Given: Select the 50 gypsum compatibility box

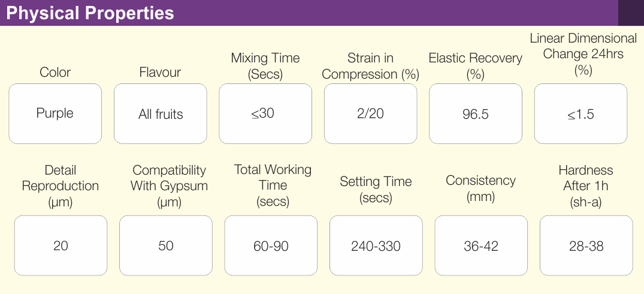Looking at the screenshot, I should [x=166, y=245].
